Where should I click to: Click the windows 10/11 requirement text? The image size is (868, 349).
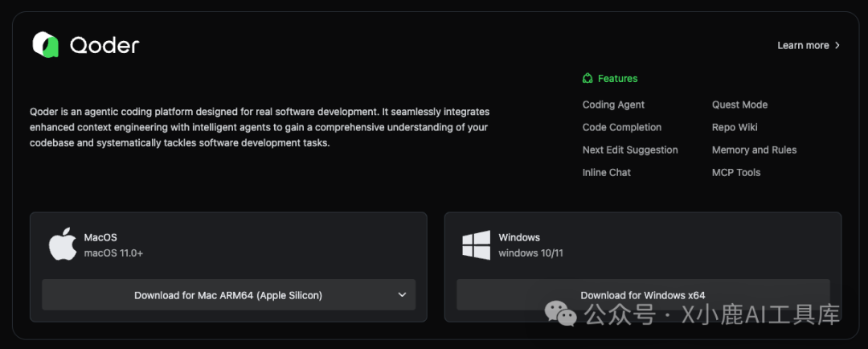pyautogui.click(x=530, y=254)
